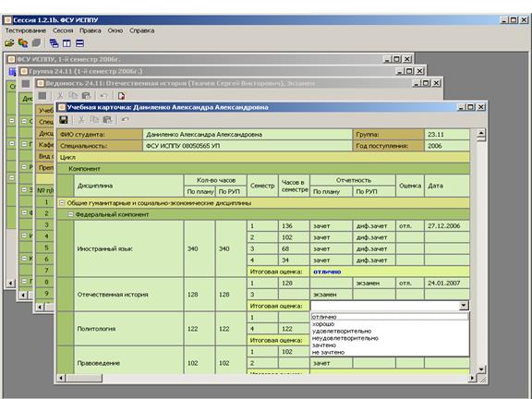Click the vertical scrollbar down arrow
532x399 pixels.
[481, 369]
